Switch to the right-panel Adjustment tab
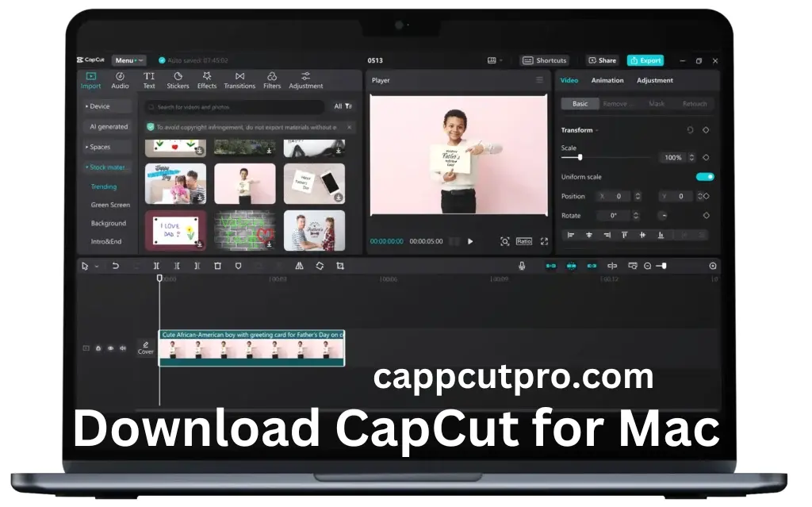The image size is (812, 507). pyautogui.click(x=654, y=80)
